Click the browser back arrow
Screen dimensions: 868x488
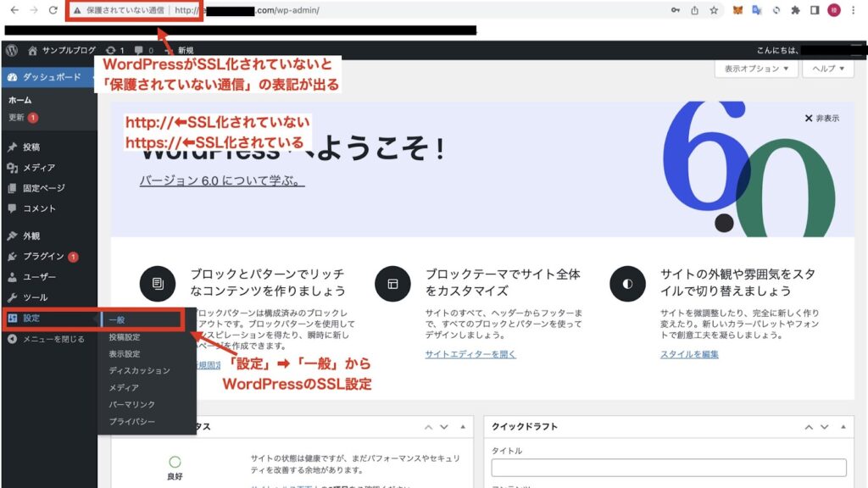(x=14, y=10)
